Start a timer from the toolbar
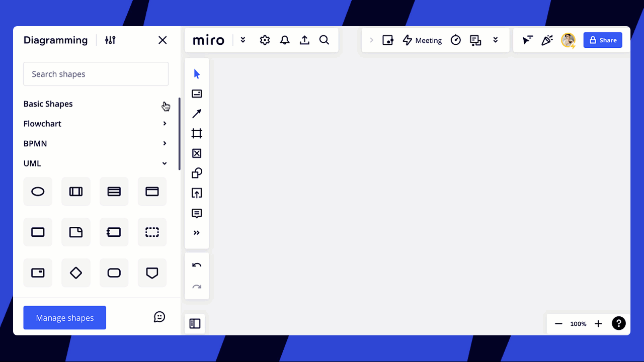Viewport: 644px width, 362px height. [x=456, y=40]
